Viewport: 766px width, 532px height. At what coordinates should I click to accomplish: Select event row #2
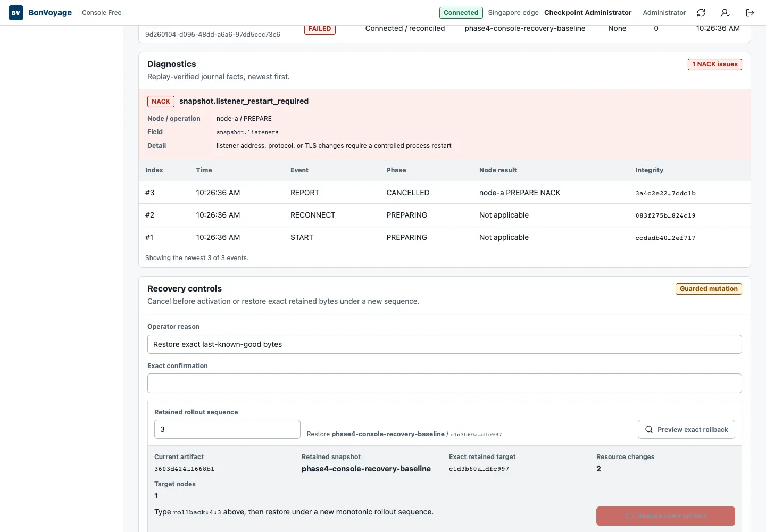click(444, 215)
